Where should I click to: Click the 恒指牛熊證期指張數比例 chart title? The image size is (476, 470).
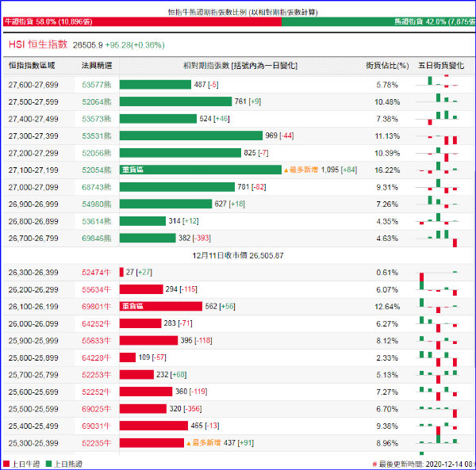(x=243, y=12)
